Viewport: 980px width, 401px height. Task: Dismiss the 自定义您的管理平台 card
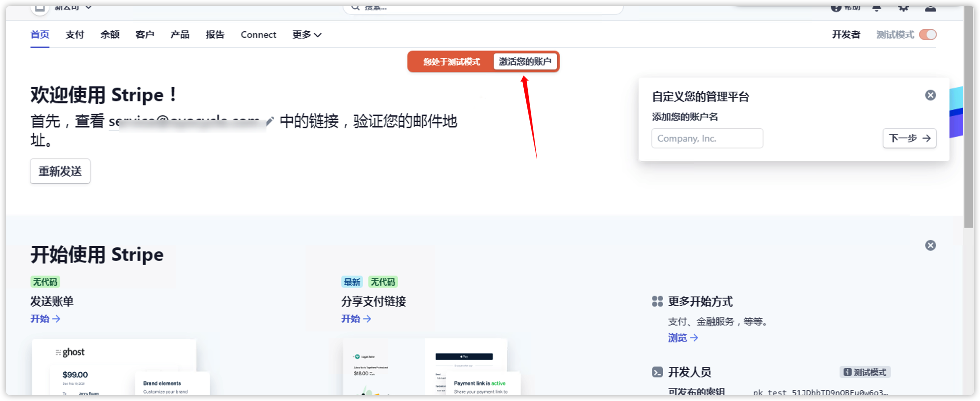(930, 95)
